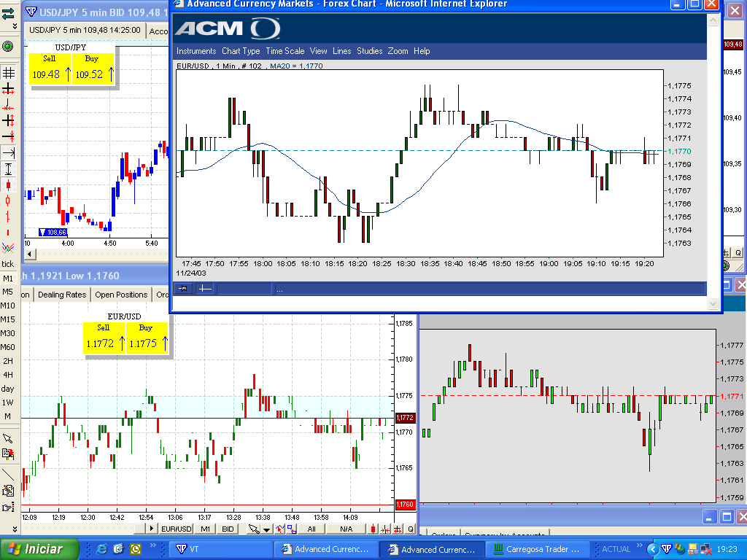
Task: Expand the top left toolbar overflow chevron
Action: point(15,26)
